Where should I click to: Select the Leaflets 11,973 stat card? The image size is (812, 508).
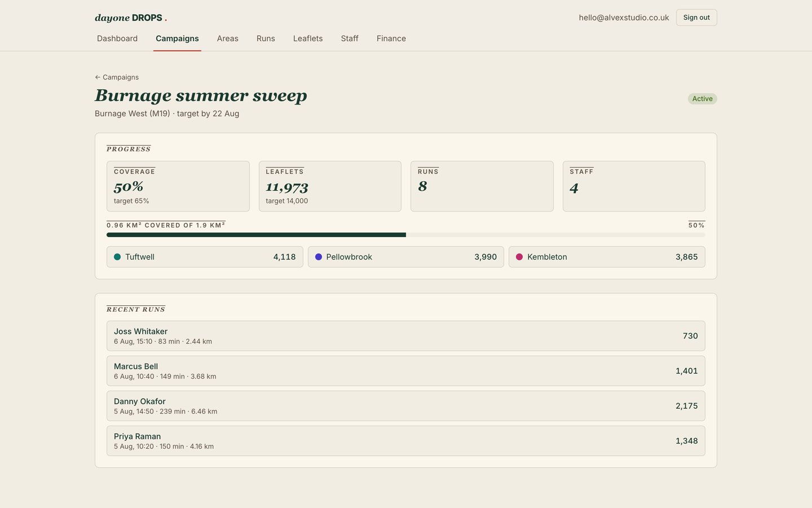pos(330,186)
